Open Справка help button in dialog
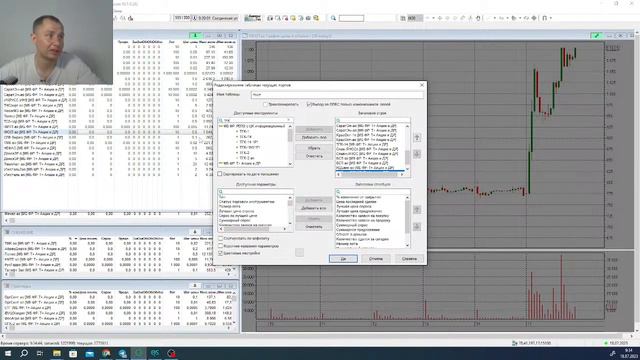The width and height of the screenshot is (640, 360). coord(409,259)
